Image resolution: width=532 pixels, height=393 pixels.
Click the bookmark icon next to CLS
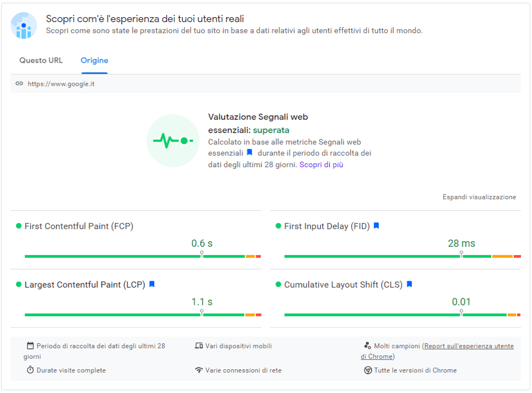pyautogui.click(x=410, y=284)
